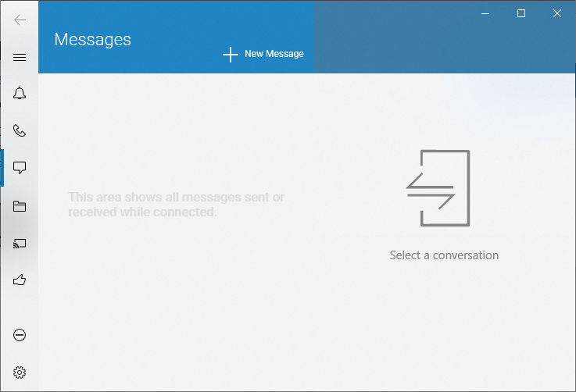Click the disconnect minus-circle icon

[20, 335]
